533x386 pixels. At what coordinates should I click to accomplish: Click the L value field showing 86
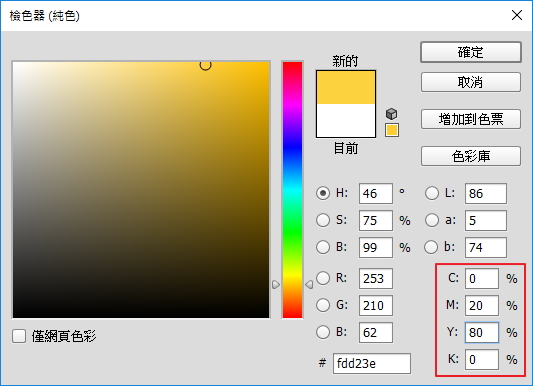pos(486,193)
